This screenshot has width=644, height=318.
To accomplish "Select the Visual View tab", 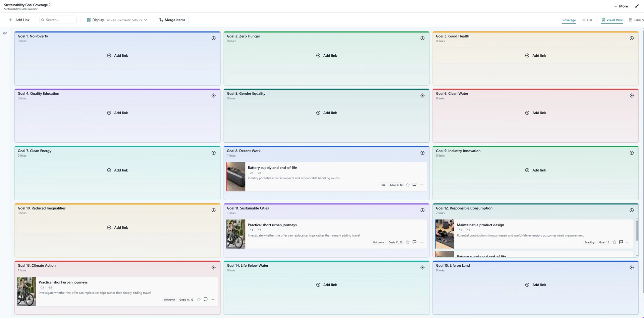I will pyautogui.click(x=612, y=20).
